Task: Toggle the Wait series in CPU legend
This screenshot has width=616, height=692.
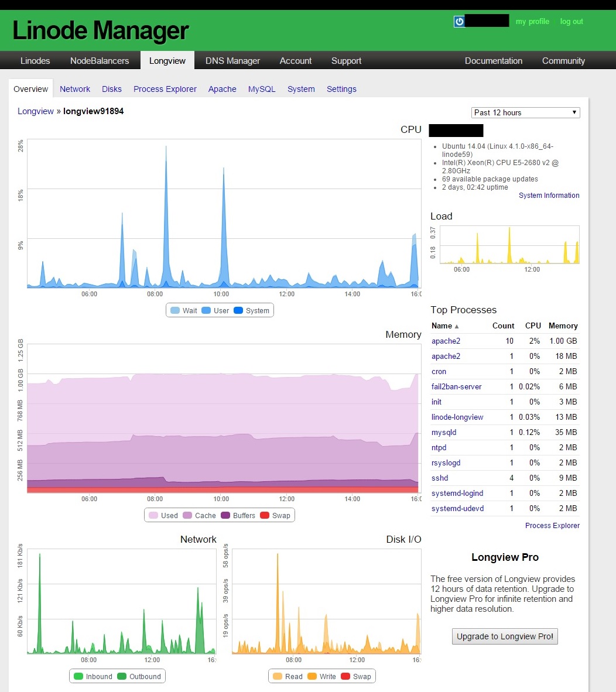Action: (183, 310)
